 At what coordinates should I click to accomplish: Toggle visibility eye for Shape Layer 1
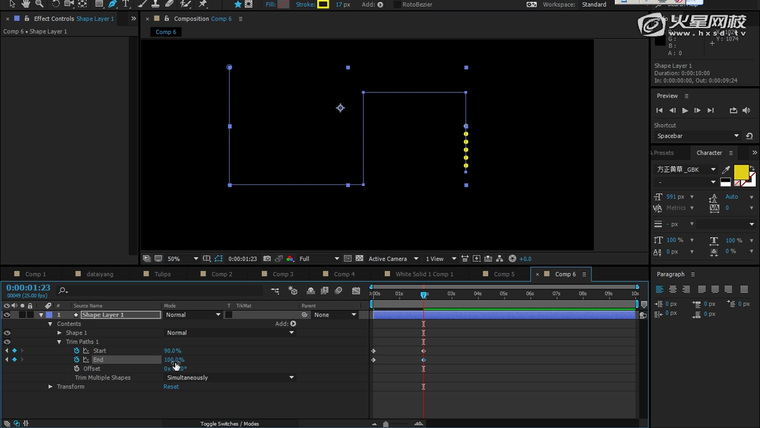point(7,315)
